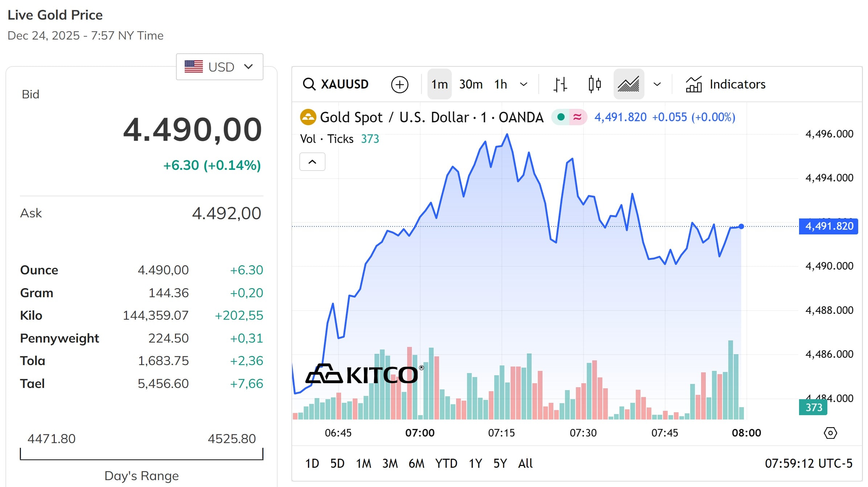The image size is (868, 487).
Task: Select the 30m timeframe button
Action: (x=470, y=84)
